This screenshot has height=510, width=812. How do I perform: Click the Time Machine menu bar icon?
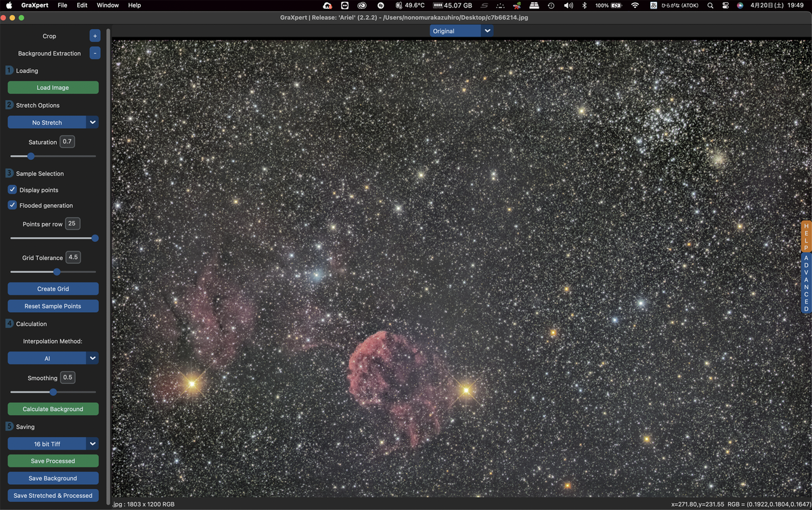[551, 5]
